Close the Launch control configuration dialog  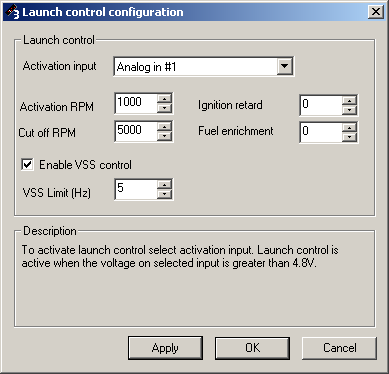tap(376, 12)
